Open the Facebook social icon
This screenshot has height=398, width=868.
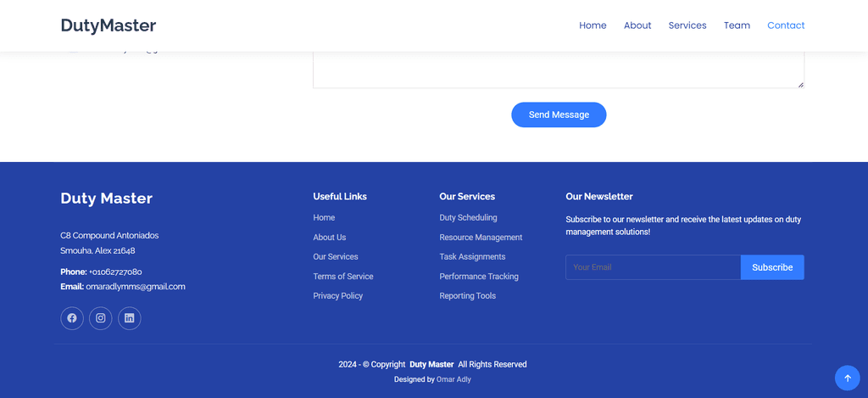pyautogui.click(x=72, y=318)
